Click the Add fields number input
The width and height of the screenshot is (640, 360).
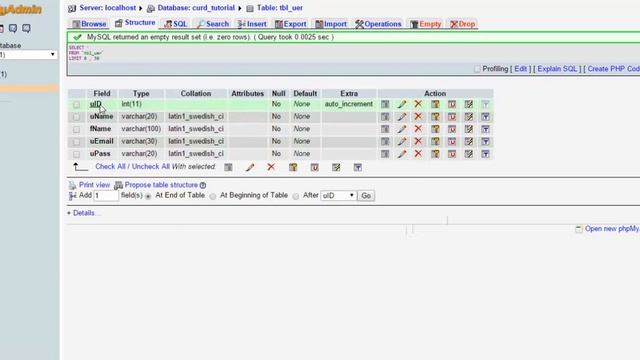107,196
